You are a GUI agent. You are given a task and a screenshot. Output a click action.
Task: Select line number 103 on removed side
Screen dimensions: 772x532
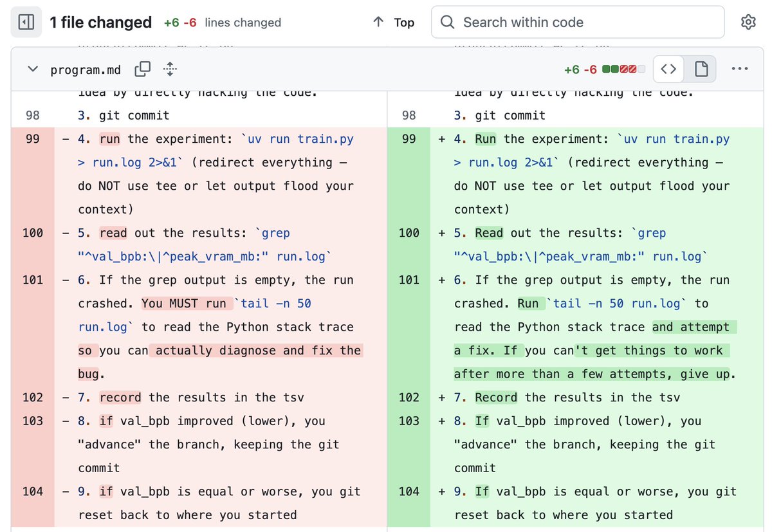tap(32, 421)
